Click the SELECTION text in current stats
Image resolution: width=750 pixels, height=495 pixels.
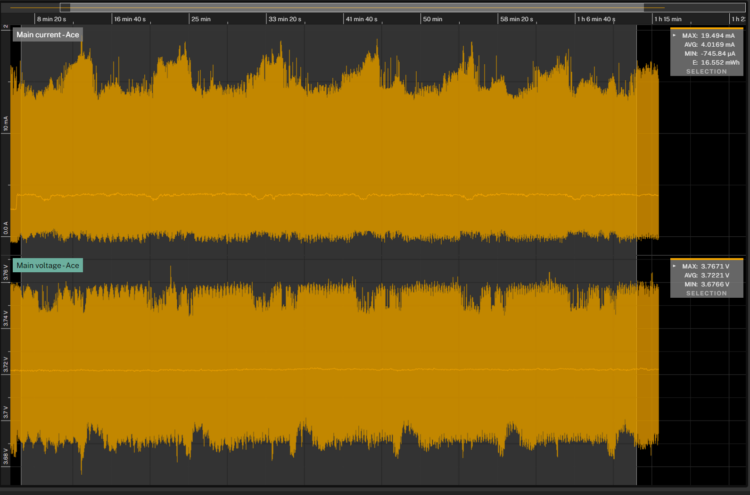(x=706, y=71)
